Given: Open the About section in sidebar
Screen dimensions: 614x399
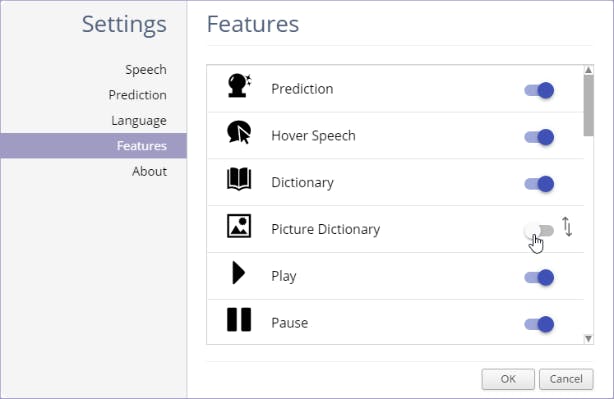Looking at the screenshot, I should [149, 172].
